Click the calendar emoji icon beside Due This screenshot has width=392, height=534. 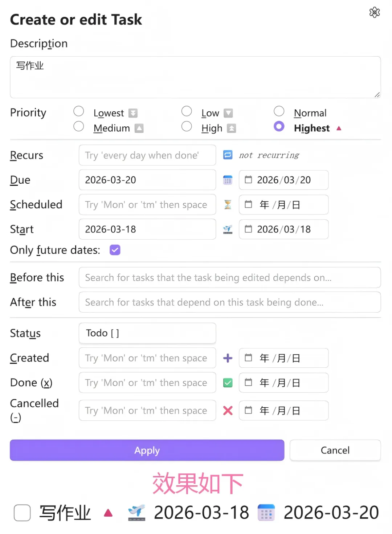(228, 180)
